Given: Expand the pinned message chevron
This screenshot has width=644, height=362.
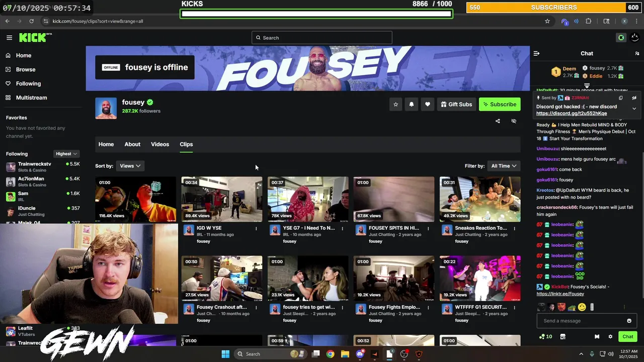Looking at the screenshot, I should (x=634, y=109).
